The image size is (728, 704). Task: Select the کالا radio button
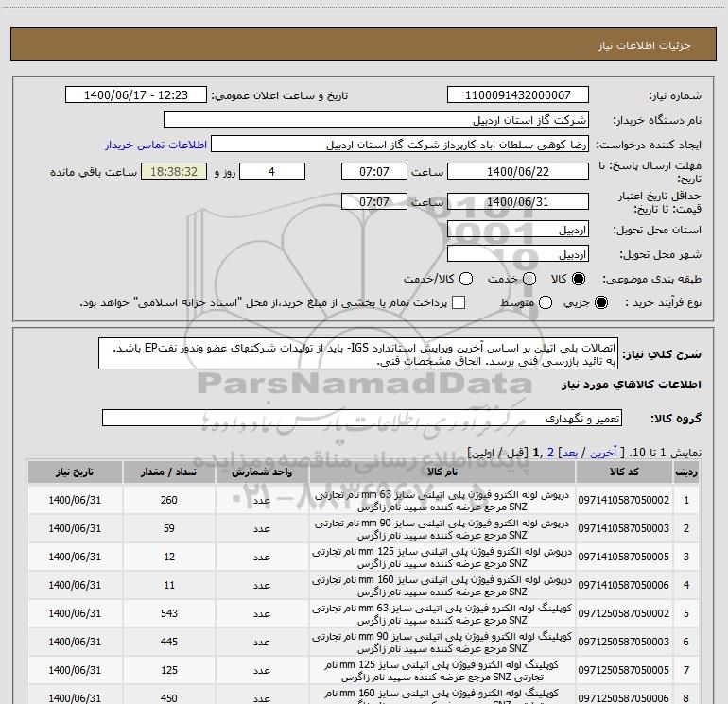(579, 279)
